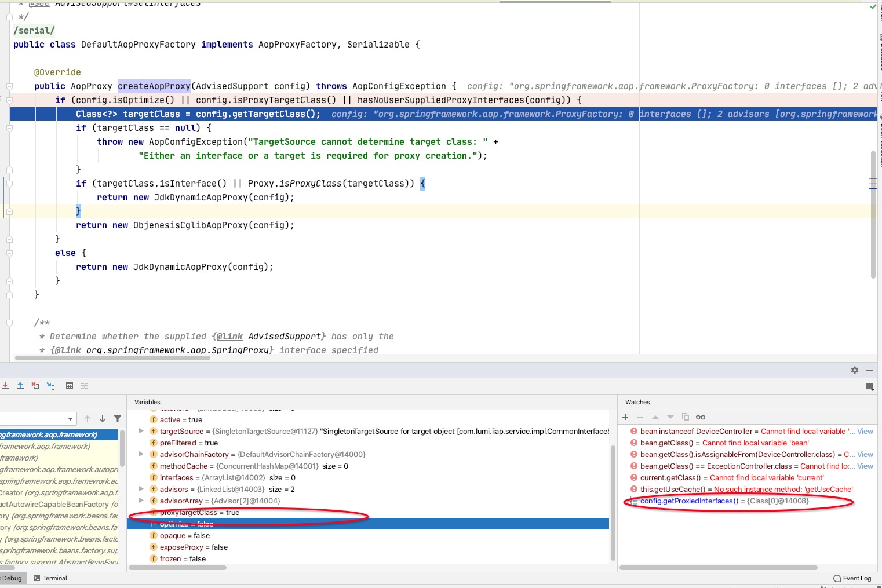Image resolution: width=882 pixels, height=588 pixels.
Task: Expand the advisorArray variable node
Action: pyautogui.click(x=141, y=501)
